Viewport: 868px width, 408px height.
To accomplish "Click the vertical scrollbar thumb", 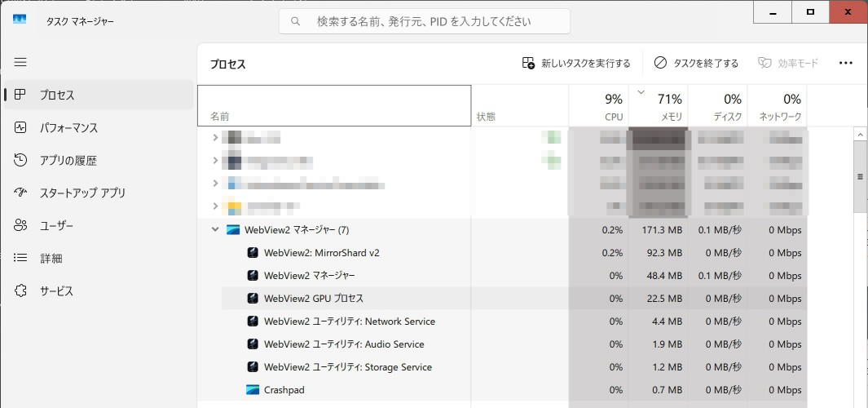I will [x=860, y=176].
